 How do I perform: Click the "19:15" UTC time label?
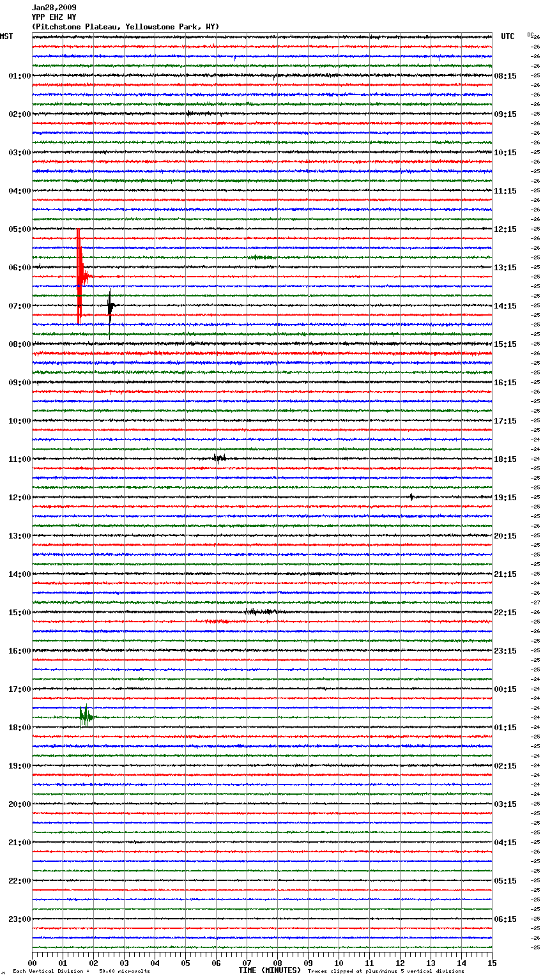point(505,498)
